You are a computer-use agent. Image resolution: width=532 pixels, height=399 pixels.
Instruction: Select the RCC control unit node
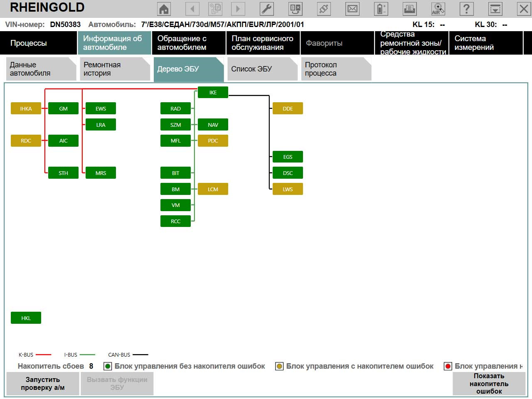click(x=175, y=221)
